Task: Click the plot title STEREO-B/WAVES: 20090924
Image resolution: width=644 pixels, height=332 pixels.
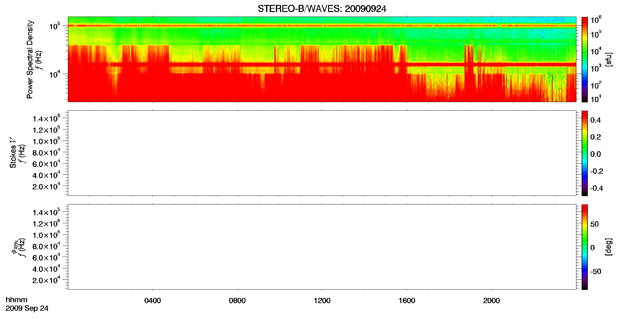Action: (x=322, y=9)
